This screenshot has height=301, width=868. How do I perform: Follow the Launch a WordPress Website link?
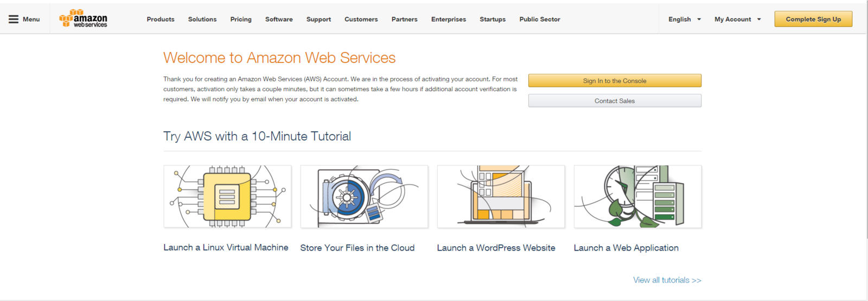pyautogui.click(x=496, y=248)
